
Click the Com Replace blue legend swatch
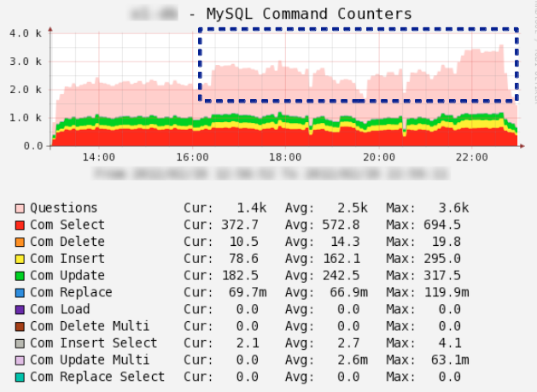click(20, 293)
